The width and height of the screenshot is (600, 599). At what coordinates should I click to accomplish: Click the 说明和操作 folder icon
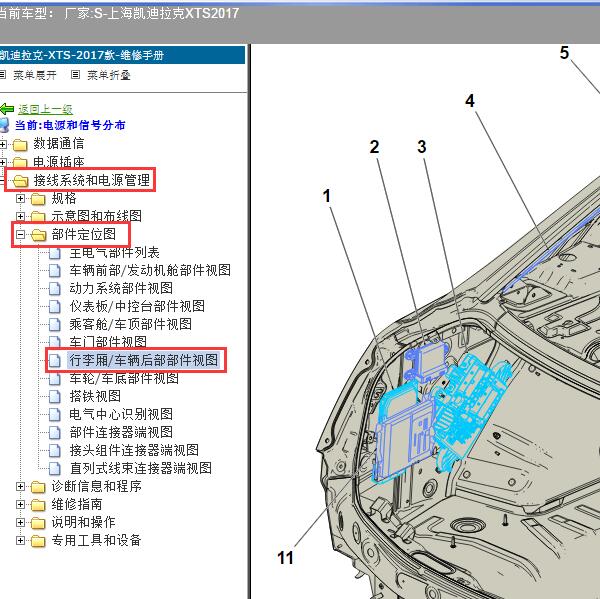coord(38,523)
